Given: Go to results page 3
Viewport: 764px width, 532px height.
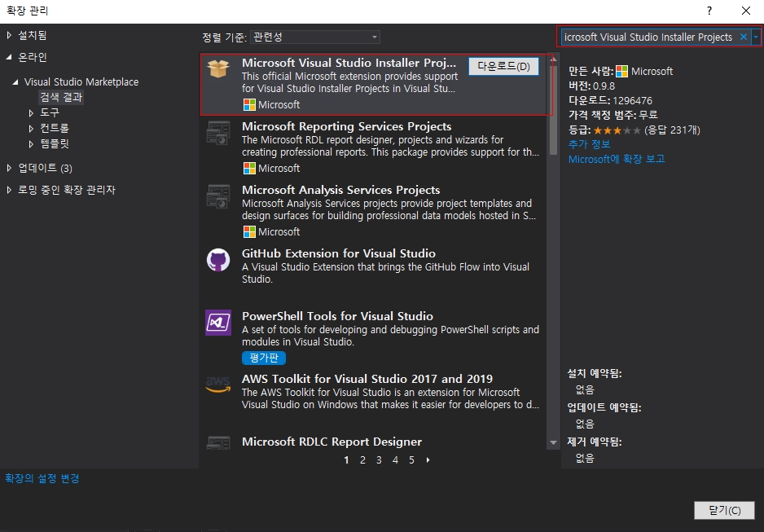Looking at the screenshot, I should point(379,459).
